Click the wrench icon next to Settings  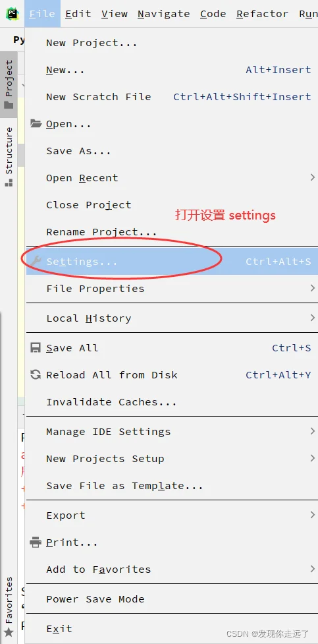tap(36, 261)
